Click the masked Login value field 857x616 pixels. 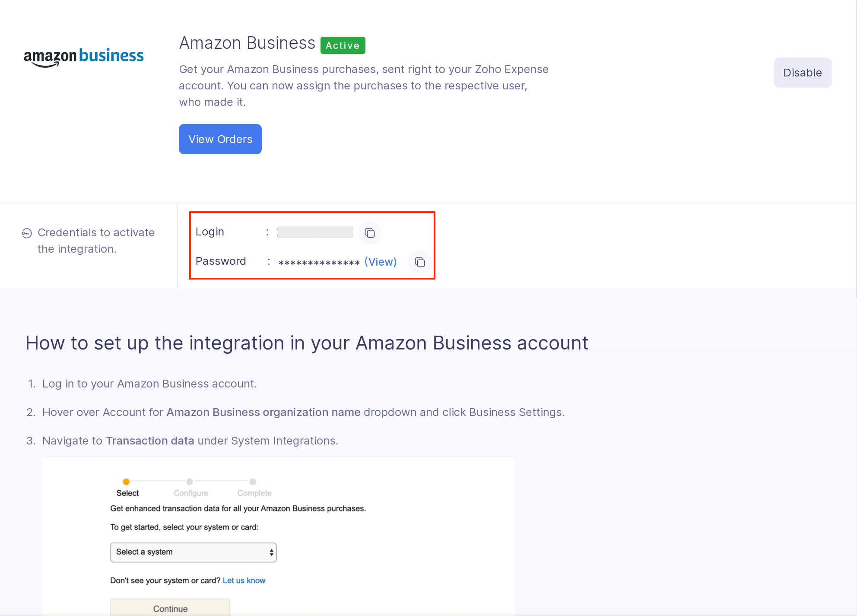click(315, 232)
